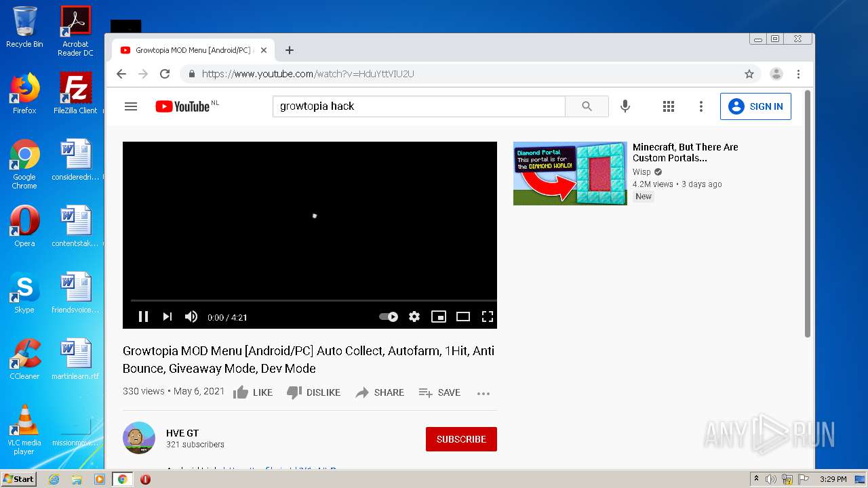Click the page vertical scrollbar
The image size is (868, 488).
808,213
